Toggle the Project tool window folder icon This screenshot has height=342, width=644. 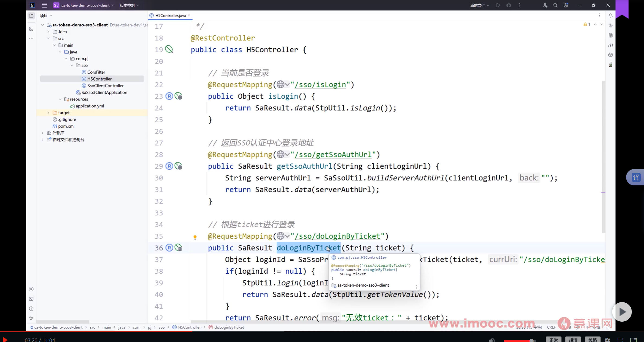(31, 16)
